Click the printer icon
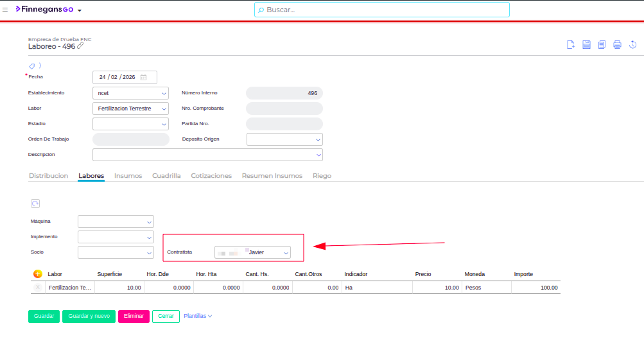The image size is (644, 339). coord(617,44)
